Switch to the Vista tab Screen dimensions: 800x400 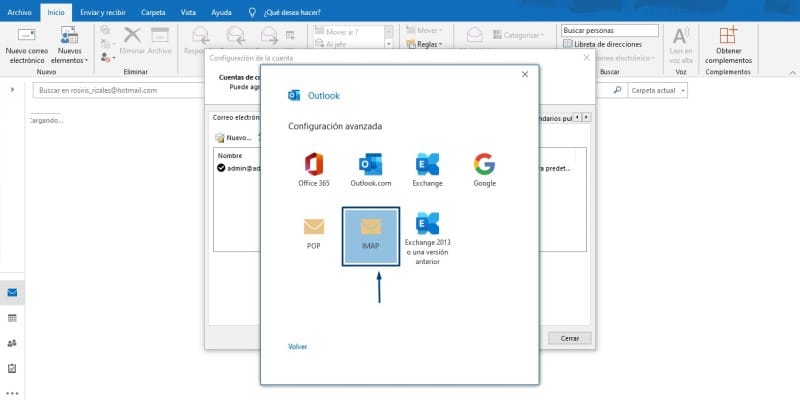click(x=188, y=12)
